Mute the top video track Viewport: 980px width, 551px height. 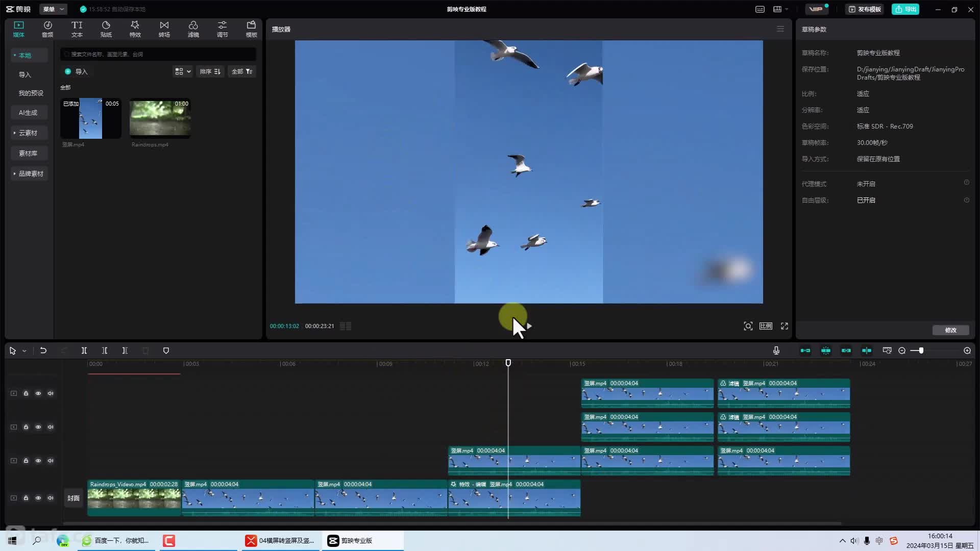click(x=51, y=393)
